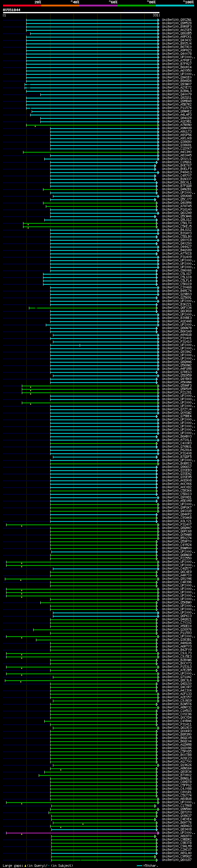The height and width of the screenshot is (868, 197).
Task: Select hit label UniRef100_Q6P6I3
Action: (x=176, y=616)
